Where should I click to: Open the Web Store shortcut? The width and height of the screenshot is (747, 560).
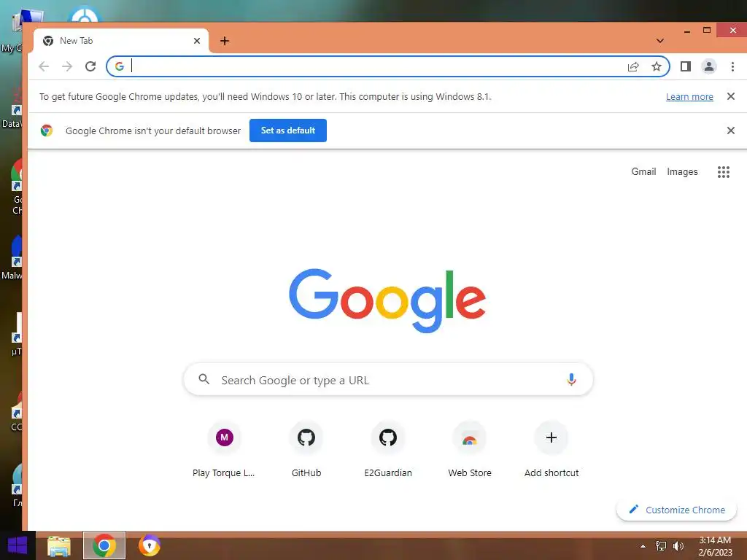pos(470,449)
